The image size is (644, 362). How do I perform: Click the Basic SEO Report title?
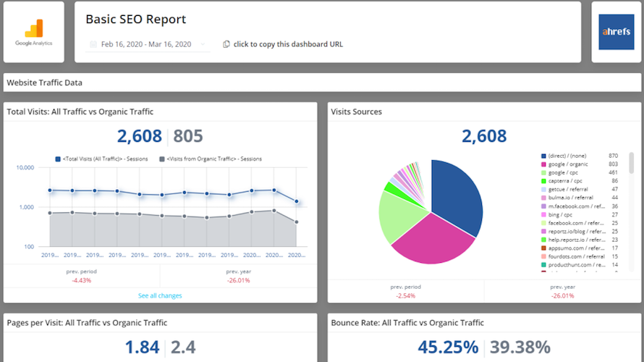tap(135, 20)
